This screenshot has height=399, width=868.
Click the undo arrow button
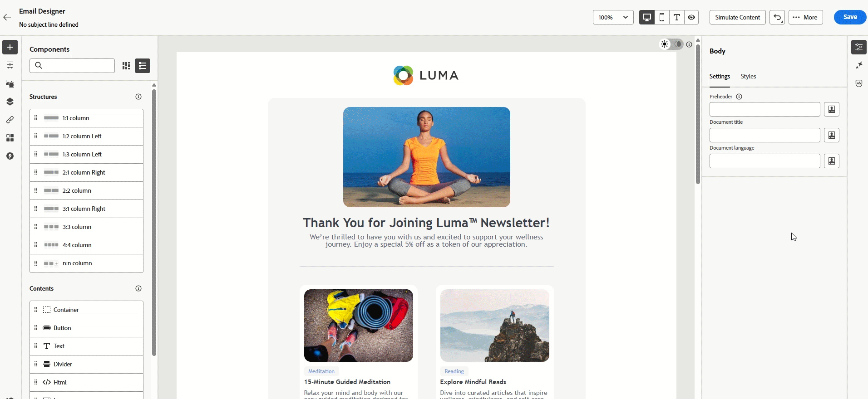click(x=777, y=17)
